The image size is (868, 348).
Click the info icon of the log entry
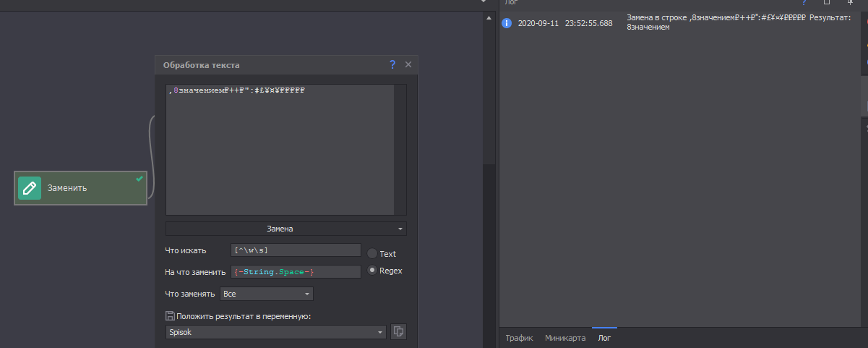click(x=507, y=23)
